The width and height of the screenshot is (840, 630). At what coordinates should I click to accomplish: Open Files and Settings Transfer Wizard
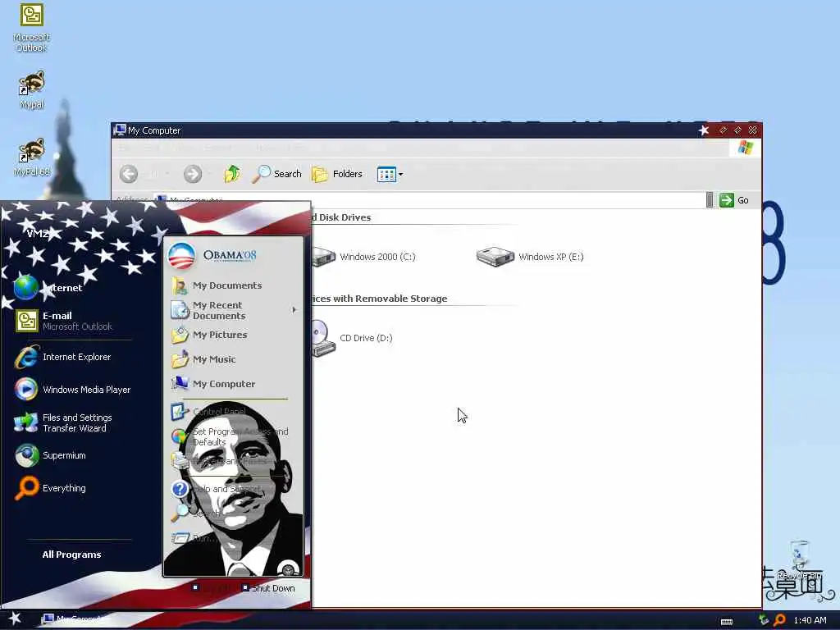[63, 422]
